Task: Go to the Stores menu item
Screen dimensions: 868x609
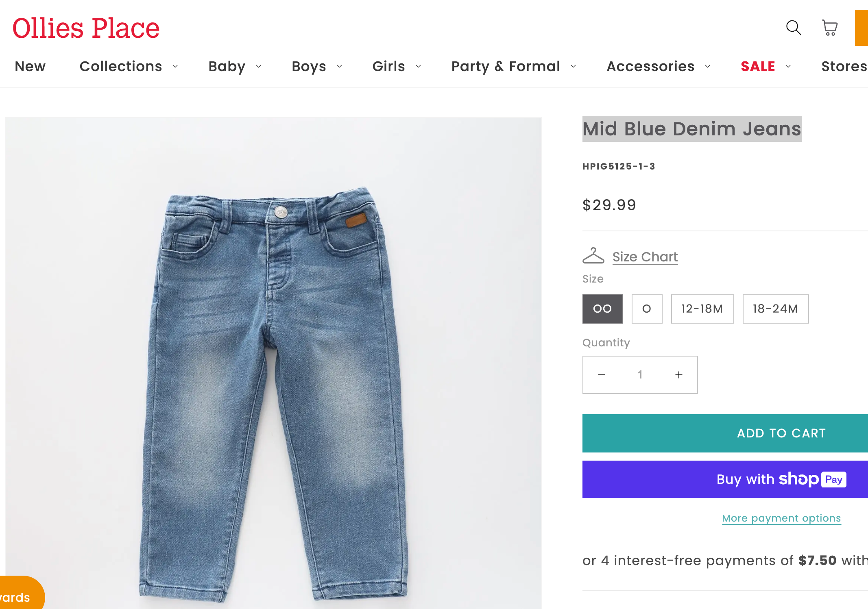Action: pyautogui.click(x=844, y=66)
